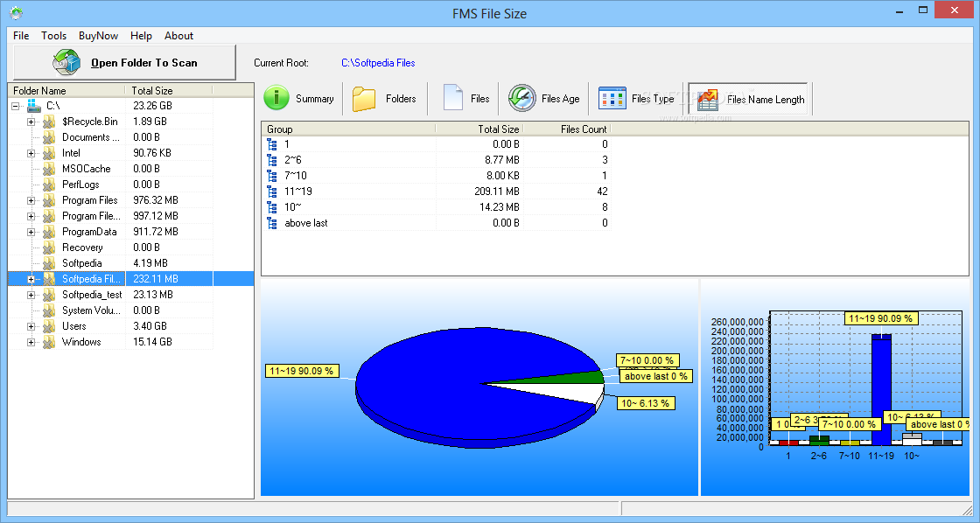The height and width of the screenshot is (523, 980).
Task: Sort by Folder Name column header
Action: [x=66, y=91]
